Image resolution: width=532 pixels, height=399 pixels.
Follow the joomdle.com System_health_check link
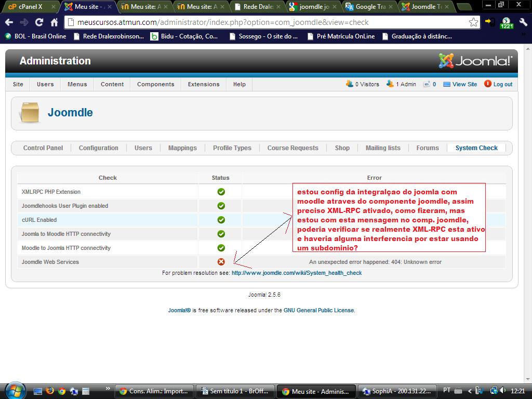(296, 273)
